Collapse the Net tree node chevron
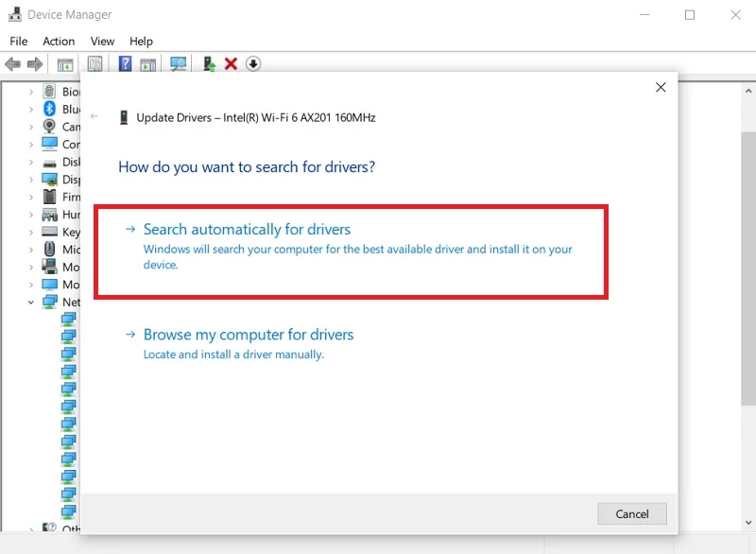 31,303
